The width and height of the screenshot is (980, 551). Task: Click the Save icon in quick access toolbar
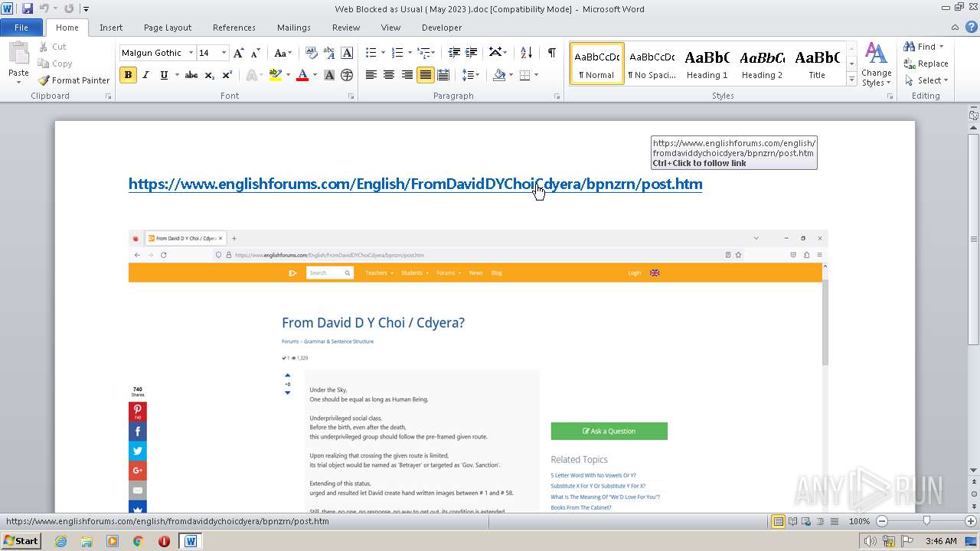coord(28,8)
